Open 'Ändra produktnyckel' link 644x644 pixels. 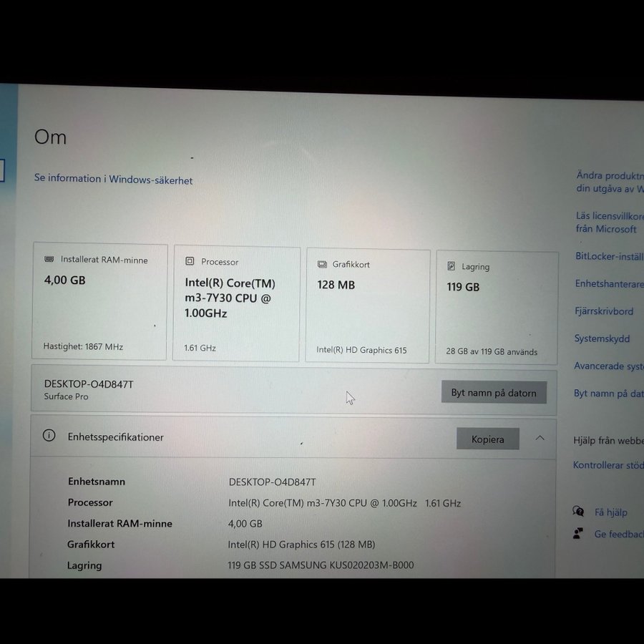coord(610,182)
